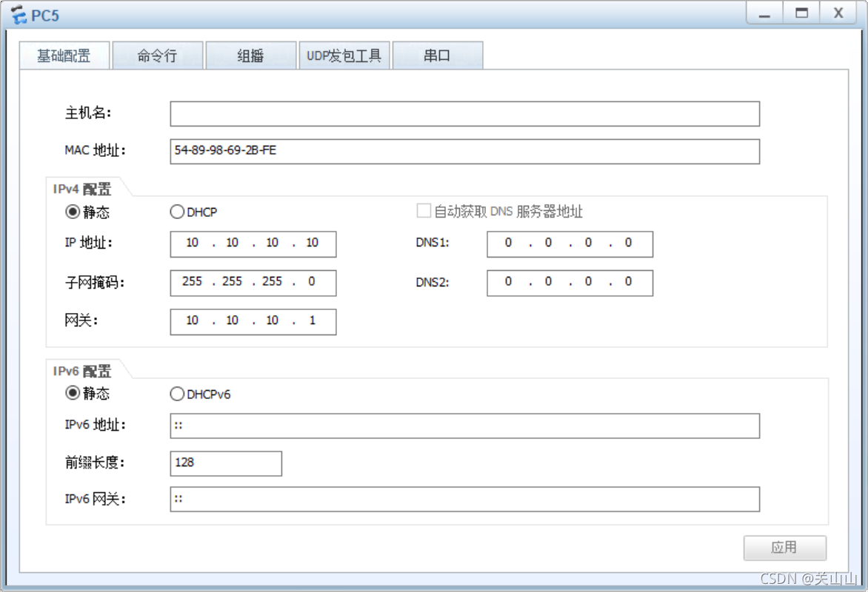868x592 pixels.
Task: Click the 网关 field 10.10.10.1
Action: [253, 321]
